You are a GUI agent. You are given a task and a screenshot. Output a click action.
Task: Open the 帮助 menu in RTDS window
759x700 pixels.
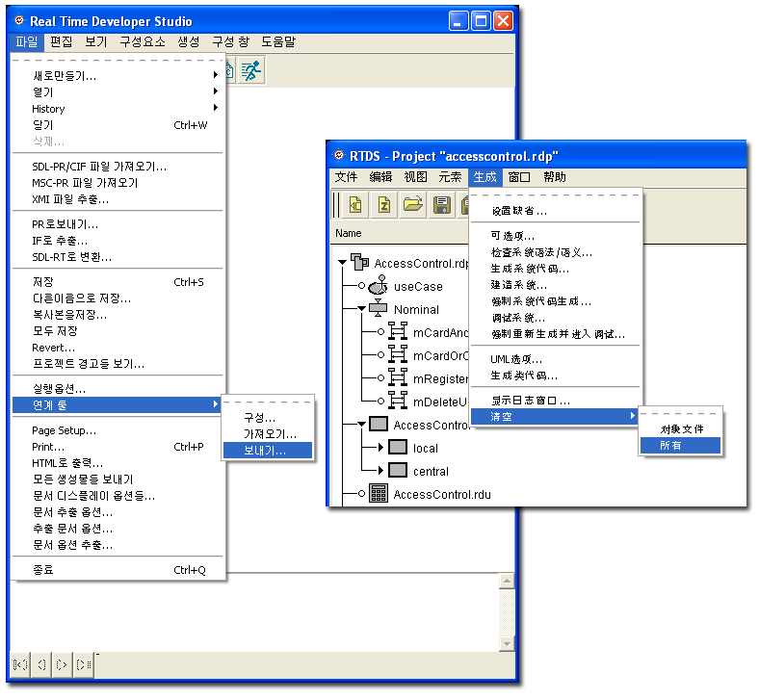coord(555,177)
